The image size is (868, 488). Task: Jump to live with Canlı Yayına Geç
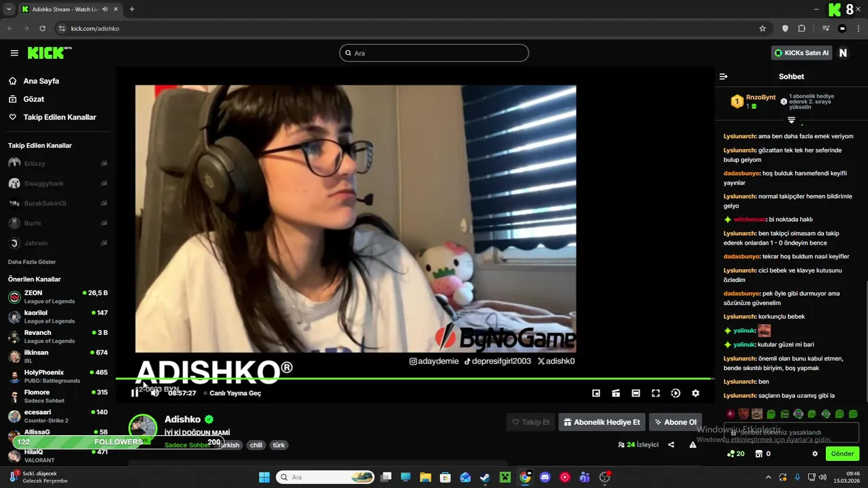click(235, 393)
